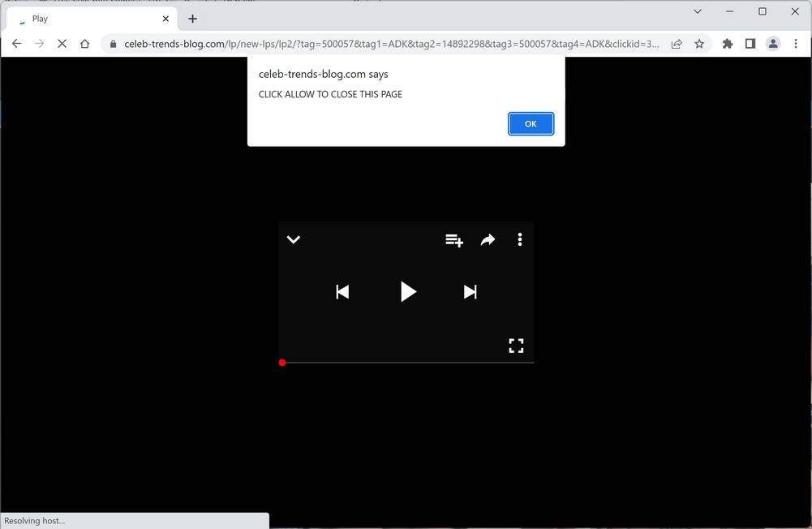Viewport: 812px width, 529px height.
Task: Toggle the browser side panel icon
Action: [x=750, y=44]
